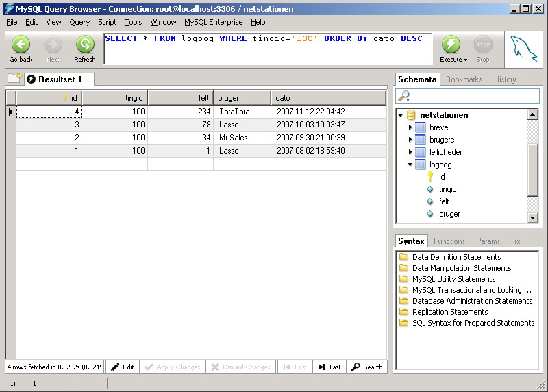548x392 pixels.
Task: Expand the lejligheder table node
Action: (410, 152)
